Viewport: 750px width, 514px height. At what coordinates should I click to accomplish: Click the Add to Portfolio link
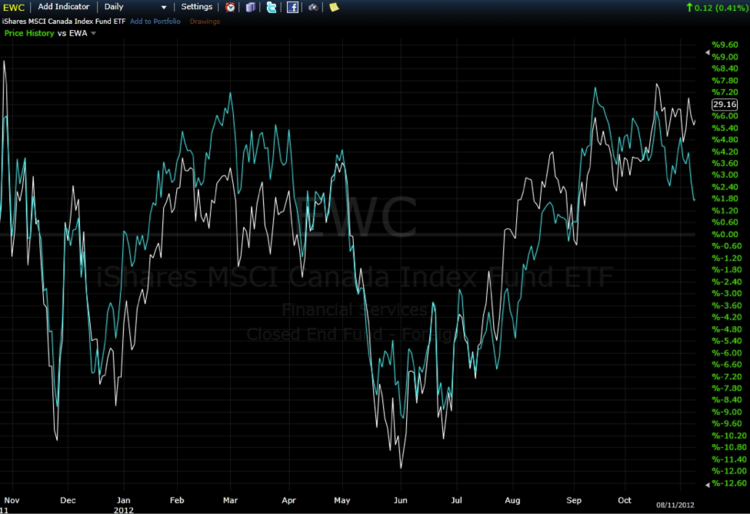[155, 20]
